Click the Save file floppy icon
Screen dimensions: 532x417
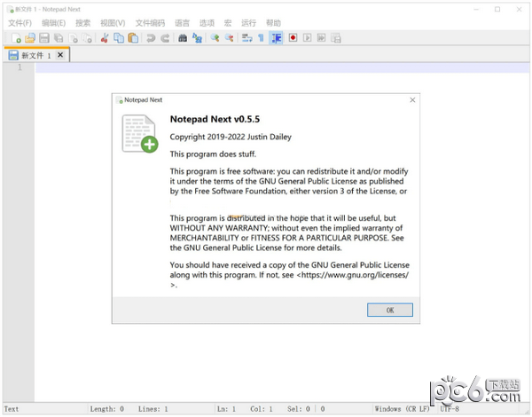click(44, 38)
